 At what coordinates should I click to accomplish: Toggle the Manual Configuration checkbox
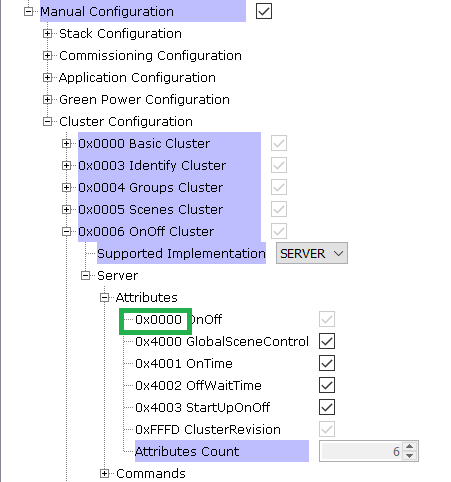point(264,11)
